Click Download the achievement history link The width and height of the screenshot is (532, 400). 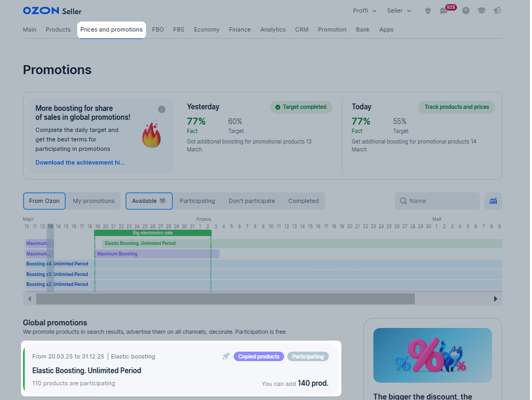80,162
